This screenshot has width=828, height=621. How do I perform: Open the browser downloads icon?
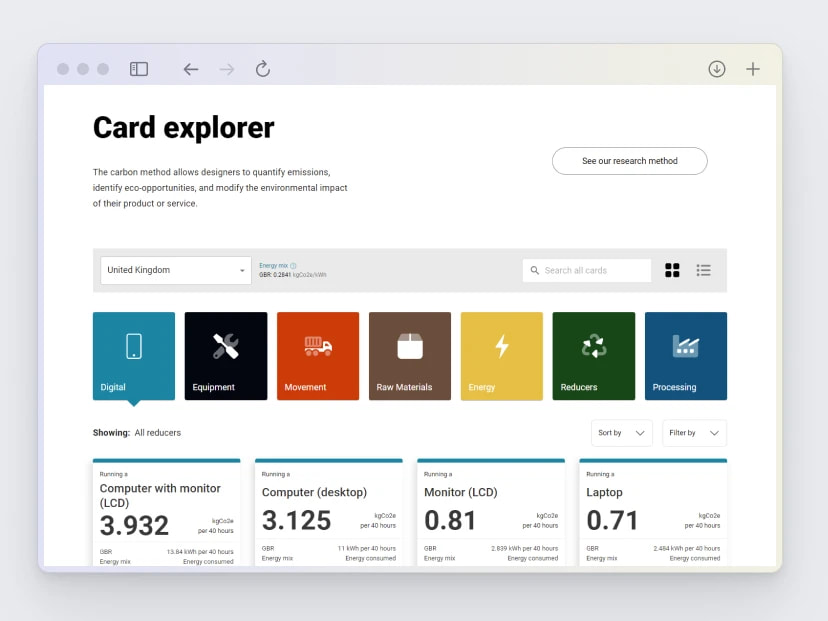tap(717, 69)
